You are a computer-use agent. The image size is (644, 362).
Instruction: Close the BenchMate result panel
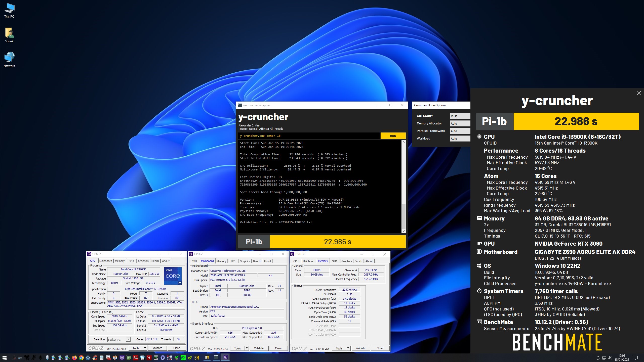[638, 93]
